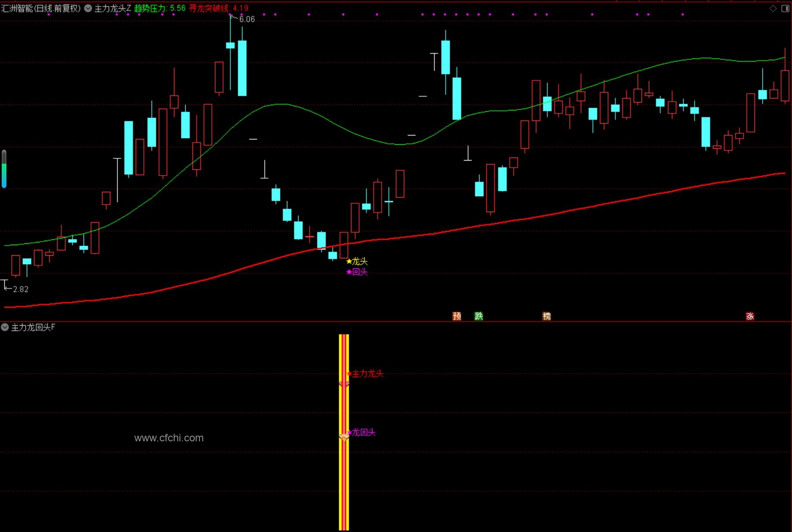Click the 2.82 low price label
792x532 pixels.
21,289
